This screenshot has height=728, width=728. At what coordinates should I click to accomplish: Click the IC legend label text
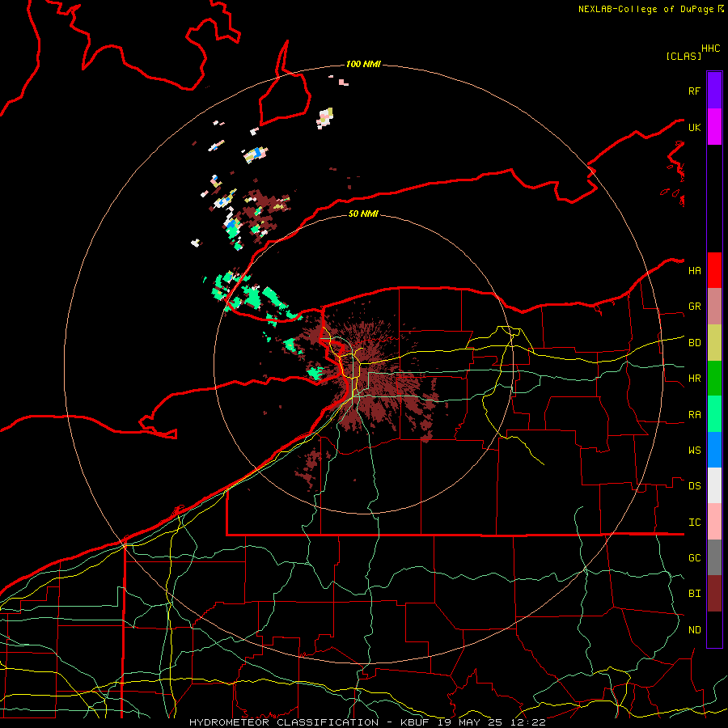694,523
